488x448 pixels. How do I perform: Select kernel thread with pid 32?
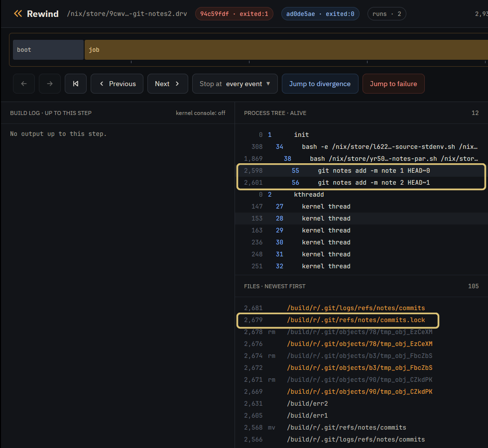click(x=362, y=266)
